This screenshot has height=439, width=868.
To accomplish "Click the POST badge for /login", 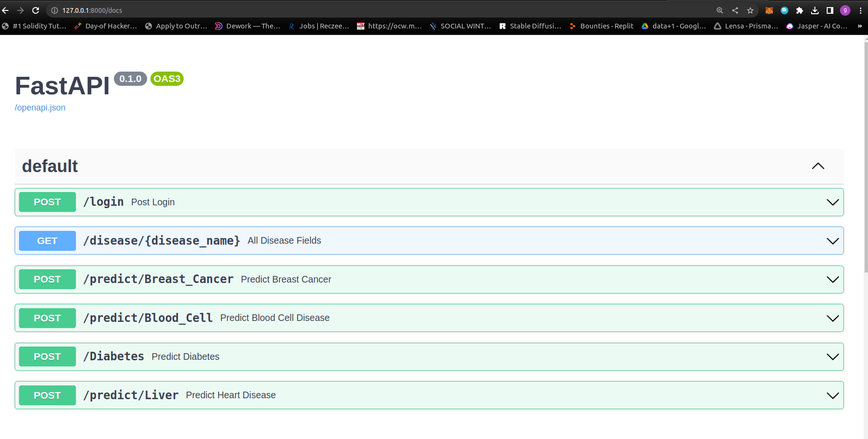I will tap(47, 202).
